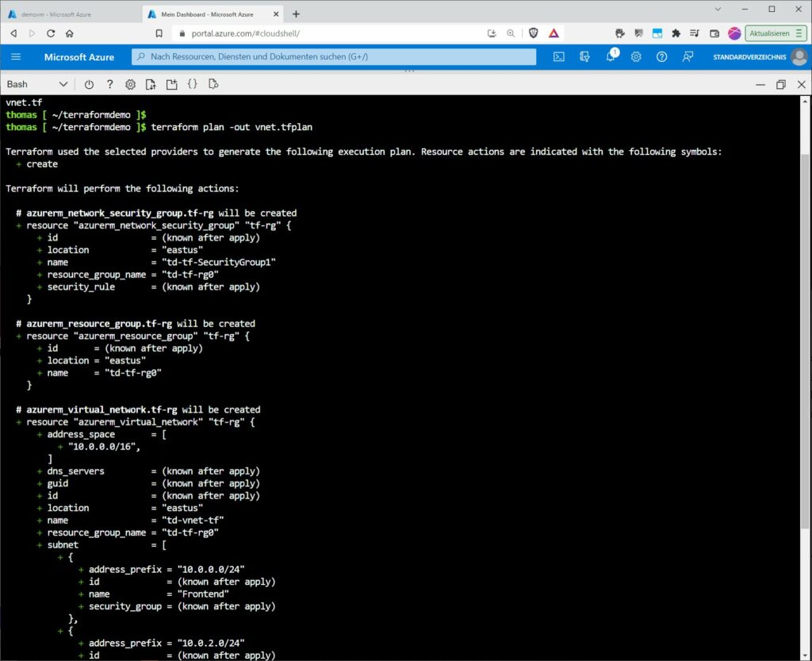
Task: Open the tab search chevron in title bar
Action: [718, 10]
